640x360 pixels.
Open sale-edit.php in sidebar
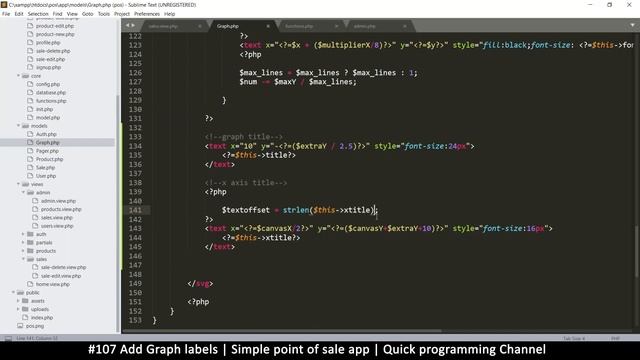(50, 59)
